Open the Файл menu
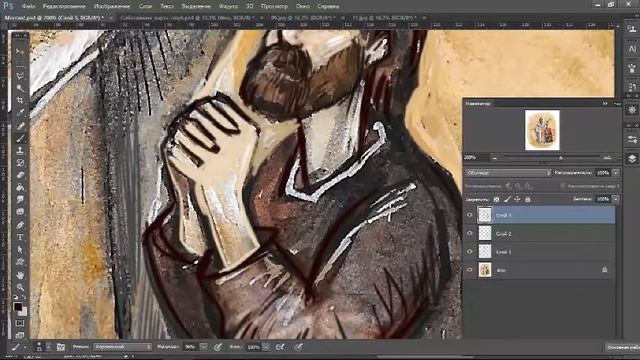640x360 pixels. pyautogui.click(x=28, y=6)
